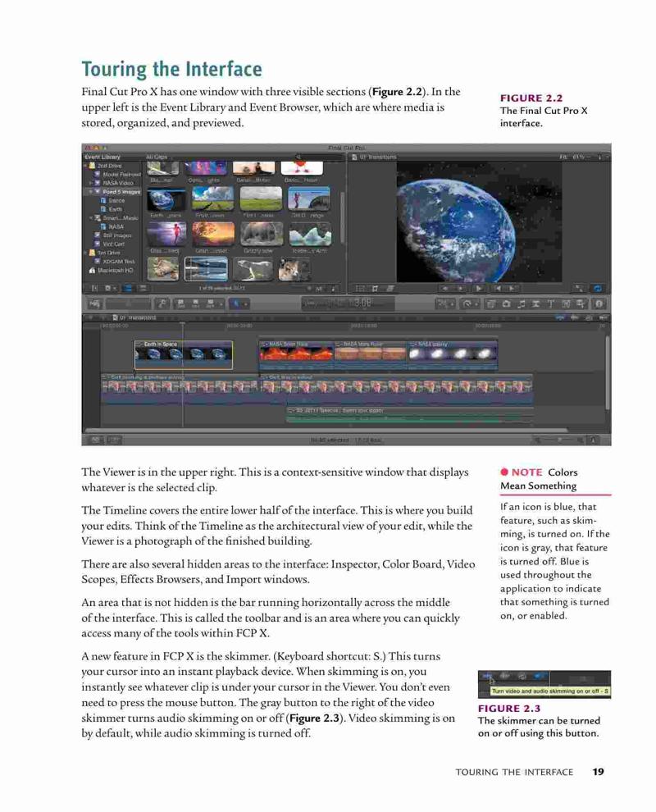
Task: Select Earth in Space clip in timeline
Action: 184,354
